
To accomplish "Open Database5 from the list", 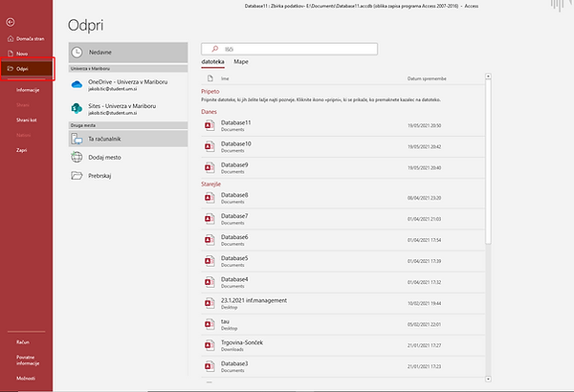I will tap(343, 261).
